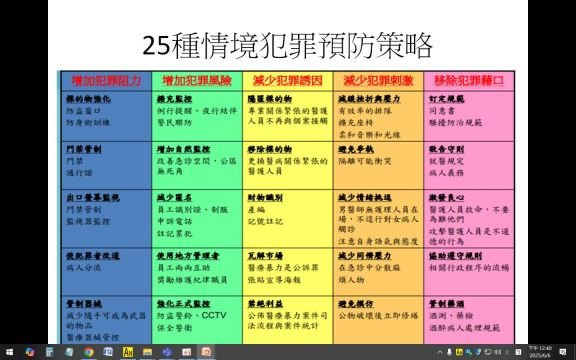Open the volume control in tray
This screenshot has height=360, width=576.
497,352
